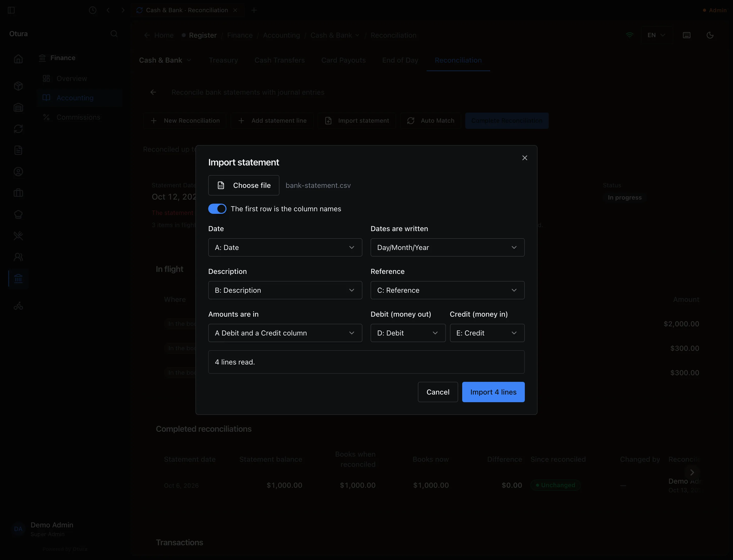Switch to the End of Day tab
Image resolution: width=733 pixels, height=560 pixels.
[x=400, y=60]
